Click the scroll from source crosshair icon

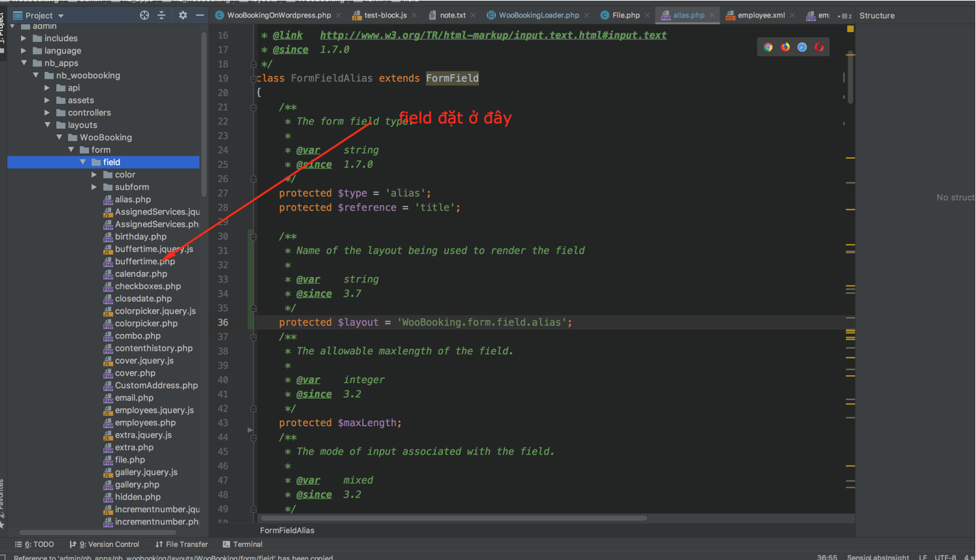[144, 15]
